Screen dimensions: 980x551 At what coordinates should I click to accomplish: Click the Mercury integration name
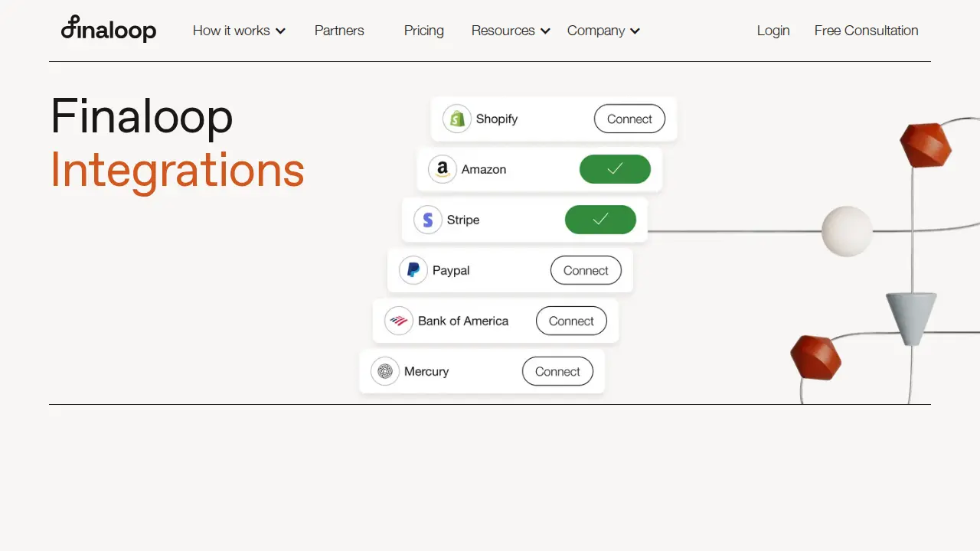point(426,371)
